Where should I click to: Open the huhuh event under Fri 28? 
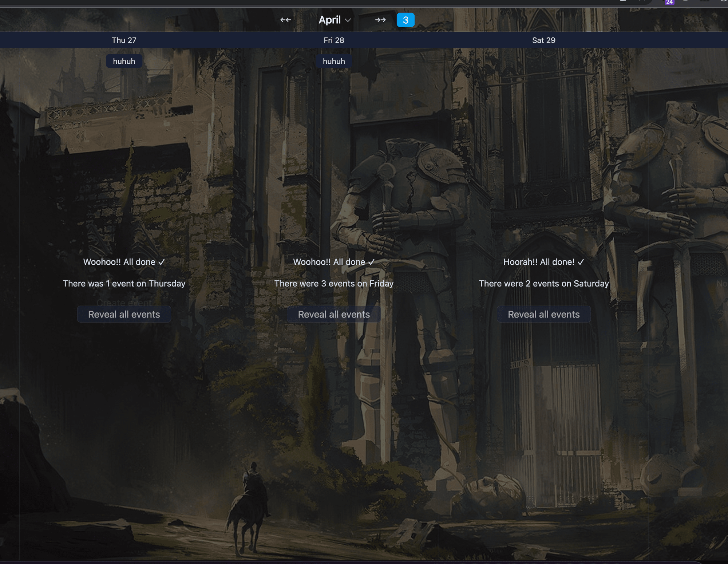[x=334, y=61]
